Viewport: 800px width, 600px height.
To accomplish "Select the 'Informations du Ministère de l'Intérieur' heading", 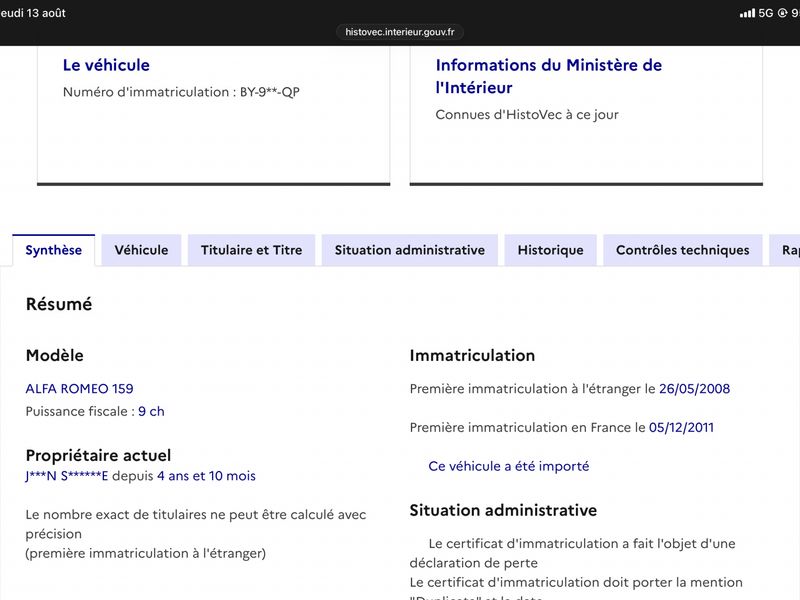I will click(548, 76).
